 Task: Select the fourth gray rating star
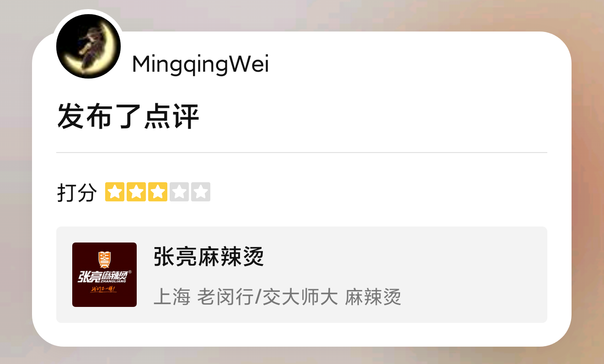coord(179,192)
